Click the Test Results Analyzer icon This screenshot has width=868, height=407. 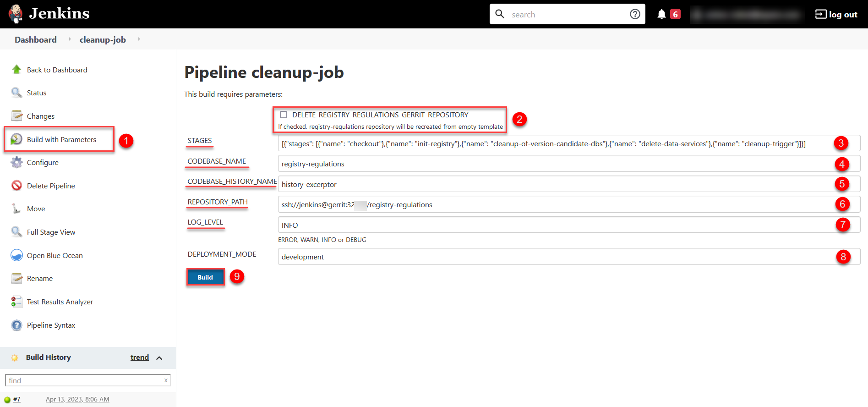click(16, 302)
